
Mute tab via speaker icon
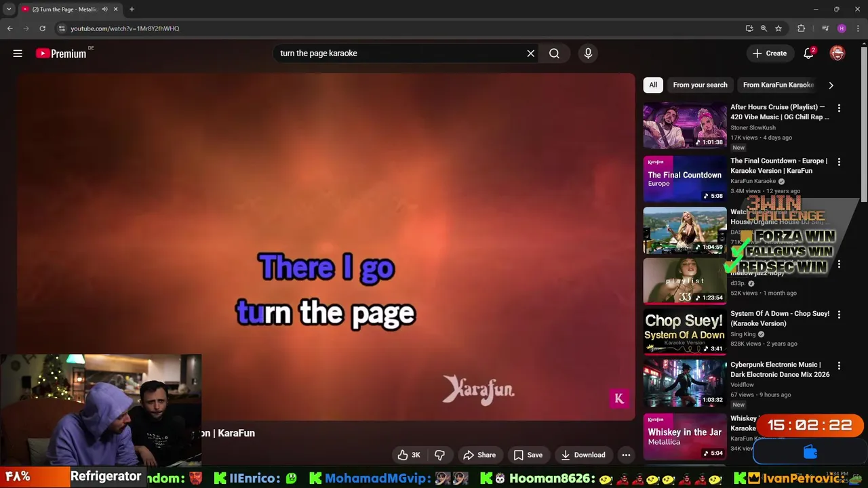104,9
